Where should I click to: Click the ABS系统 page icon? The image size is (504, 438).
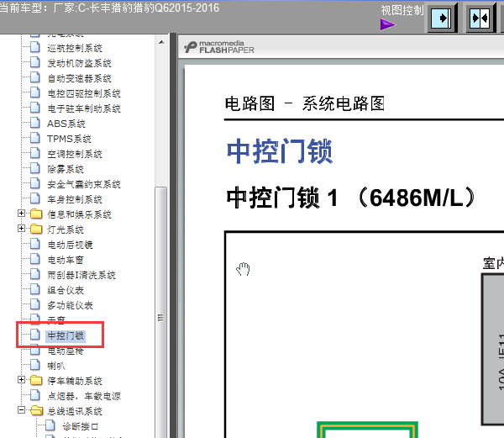click(x=35, y=124)
